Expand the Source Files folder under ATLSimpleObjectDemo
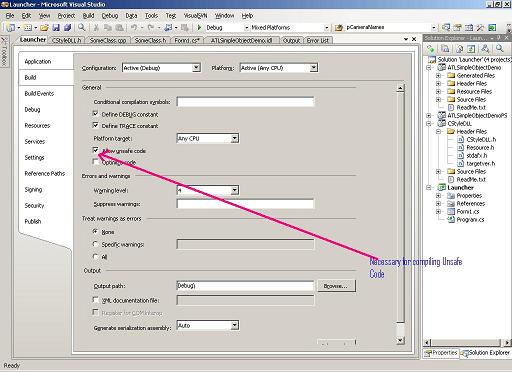The image size is (513, 373). tap(438, 99)
